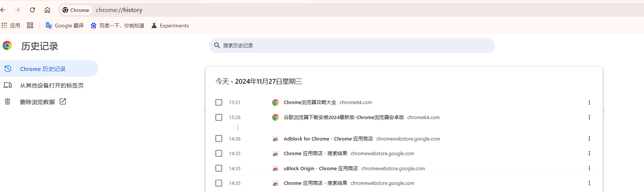The width and height of the screenshot is (644, 192).
Task: Check the uBlock Origin entry checkbox
Action: [219, 168]
